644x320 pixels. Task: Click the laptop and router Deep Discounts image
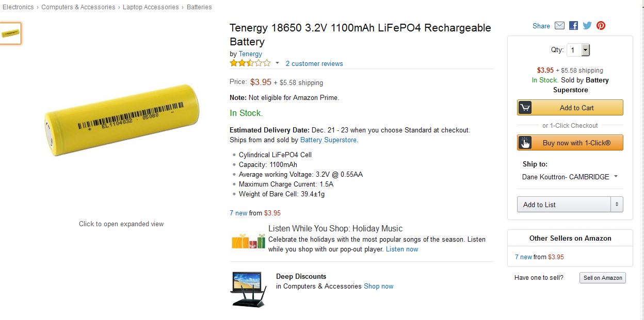pyautogui.click(x=248, y=289)
